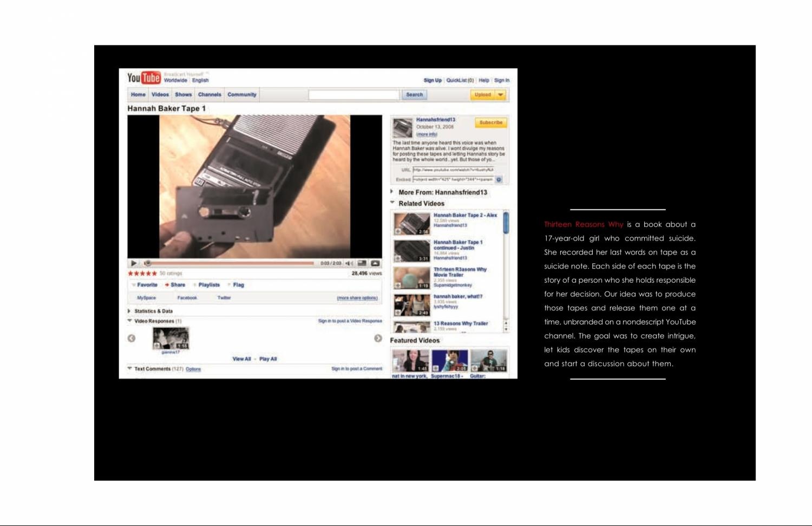Open the Shows tab

(184, 95)
